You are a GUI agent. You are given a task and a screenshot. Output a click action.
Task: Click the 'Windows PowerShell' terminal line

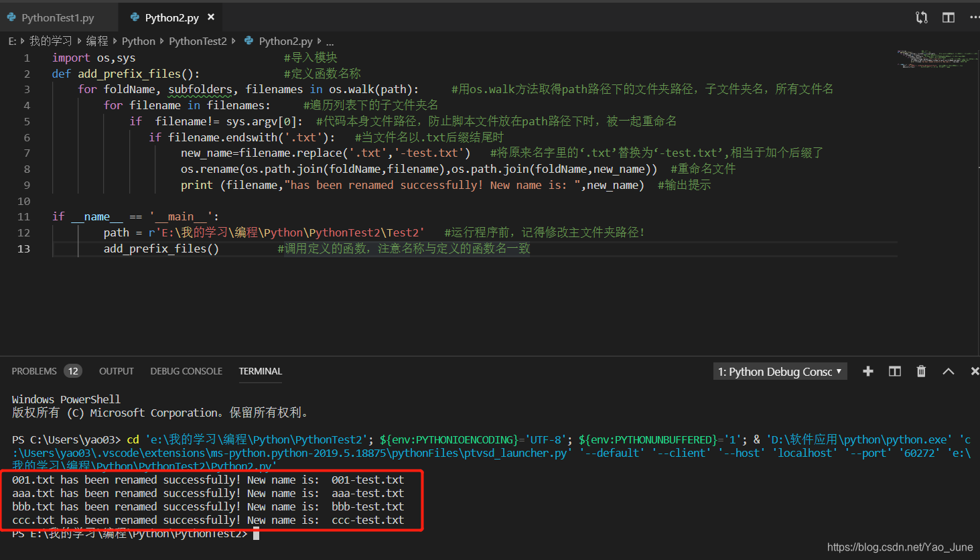[66, 399]
